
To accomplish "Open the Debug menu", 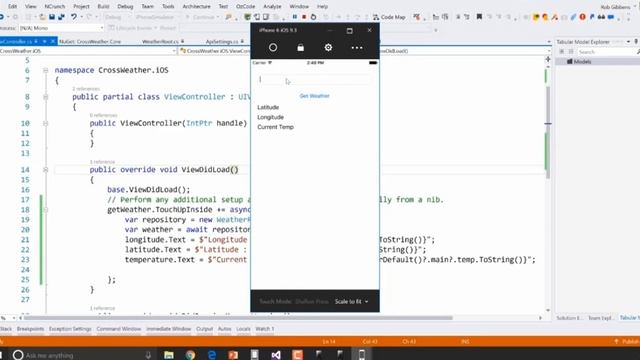I will point(125,7).
